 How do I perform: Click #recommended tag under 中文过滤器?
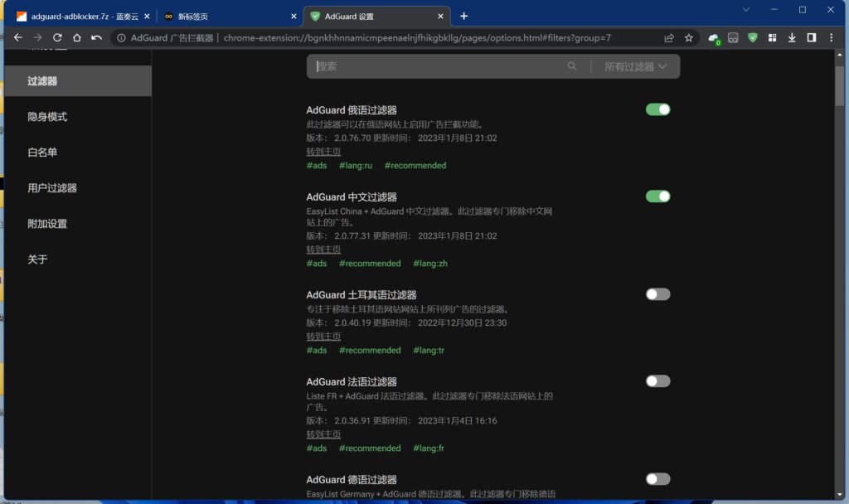pos(370,264)
